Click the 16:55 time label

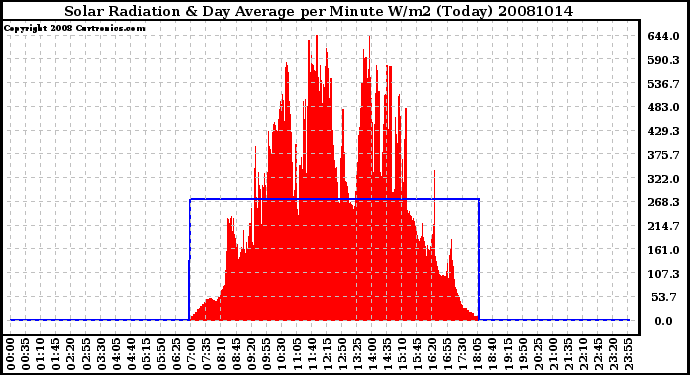[x=447, y=354]
